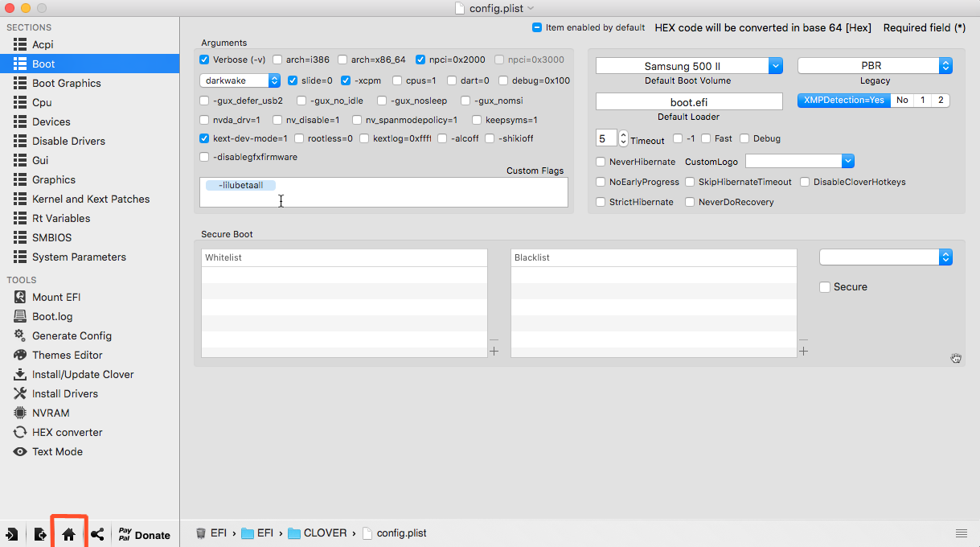Image resolution: width=980 pixels, height=547 pixels.
Task: Open the Legacy PBR dropdown
Action: [x=875, y=66]
